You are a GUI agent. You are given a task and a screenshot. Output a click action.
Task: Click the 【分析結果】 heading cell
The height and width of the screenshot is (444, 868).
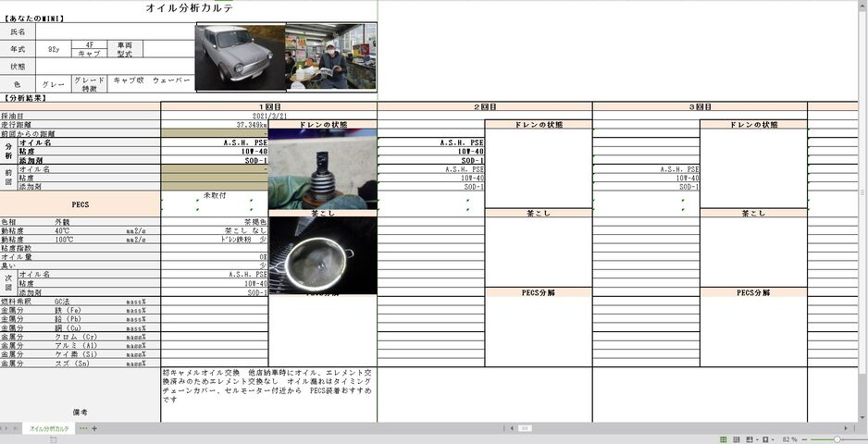coord(26,98)
